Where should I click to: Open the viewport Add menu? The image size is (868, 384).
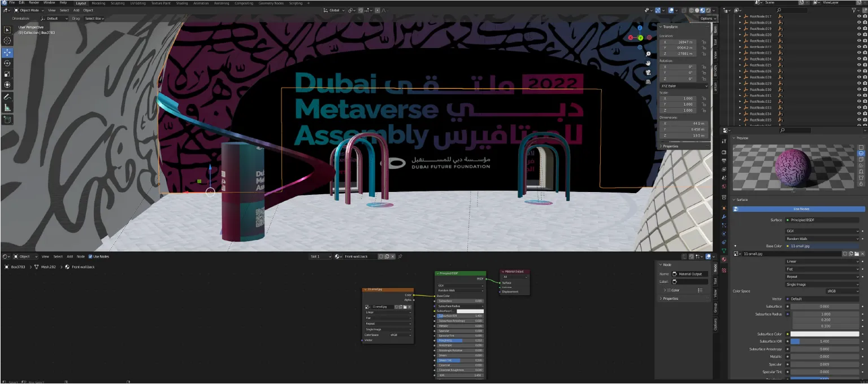[76, 10]
